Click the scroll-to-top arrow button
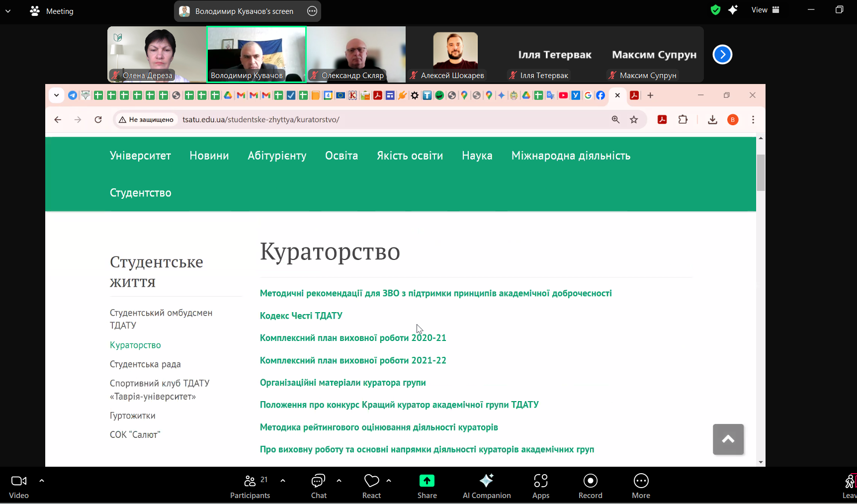857x504 pixels. [x=728, y=439]
